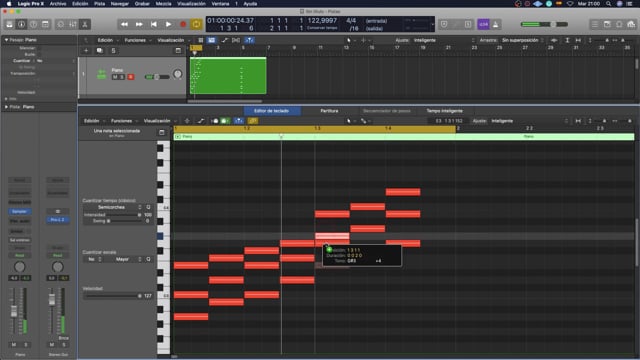Open the media Browsers icon
640x360 pixels.
tap(631, 24)
